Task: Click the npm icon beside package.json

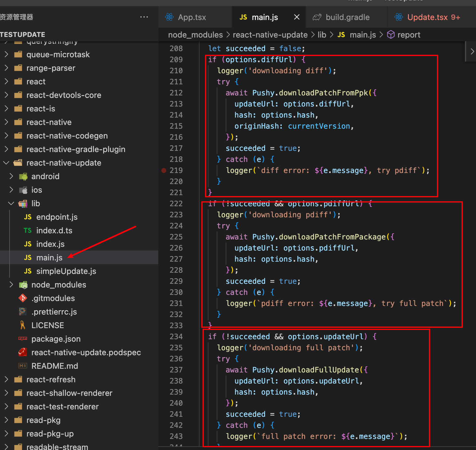Action: coord(23,339)
